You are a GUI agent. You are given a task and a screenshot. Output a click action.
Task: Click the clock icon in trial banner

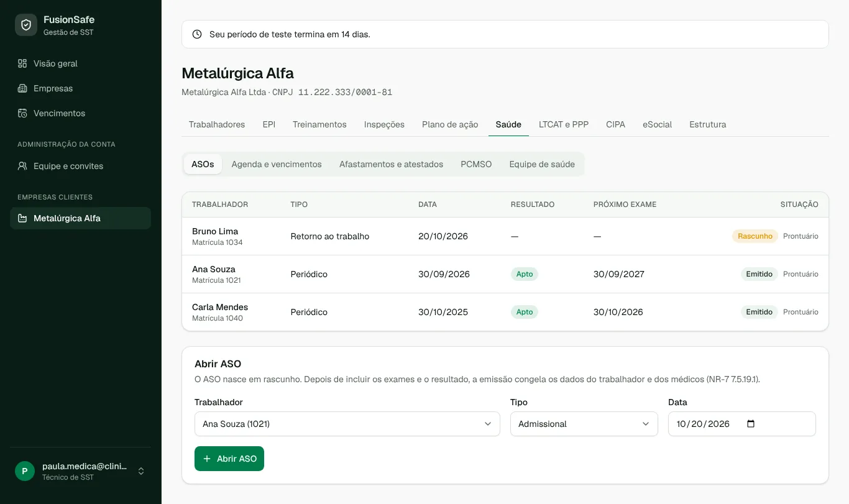click(197, 34)
